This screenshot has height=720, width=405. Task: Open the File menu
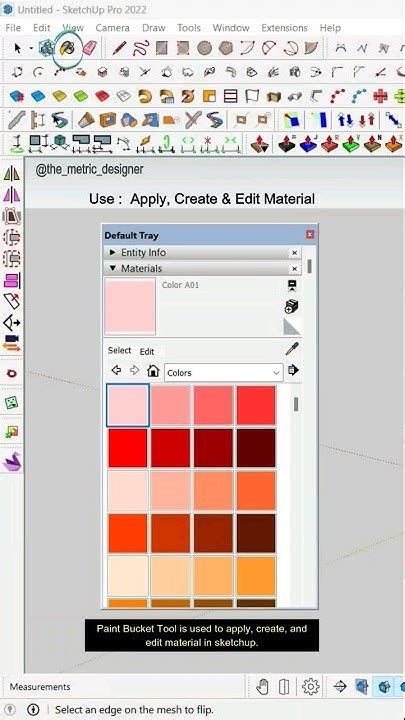pos(13,28)
